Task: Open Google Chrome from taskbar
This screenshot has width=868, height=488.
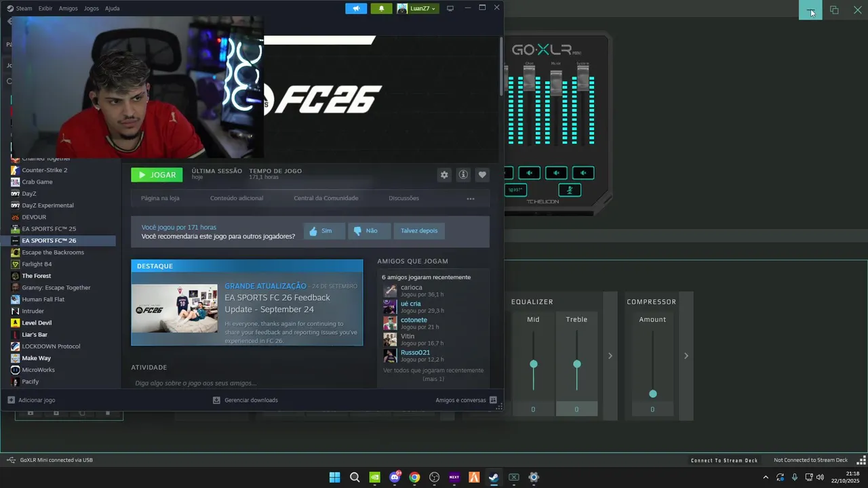Action: click(x=414, y=477)
